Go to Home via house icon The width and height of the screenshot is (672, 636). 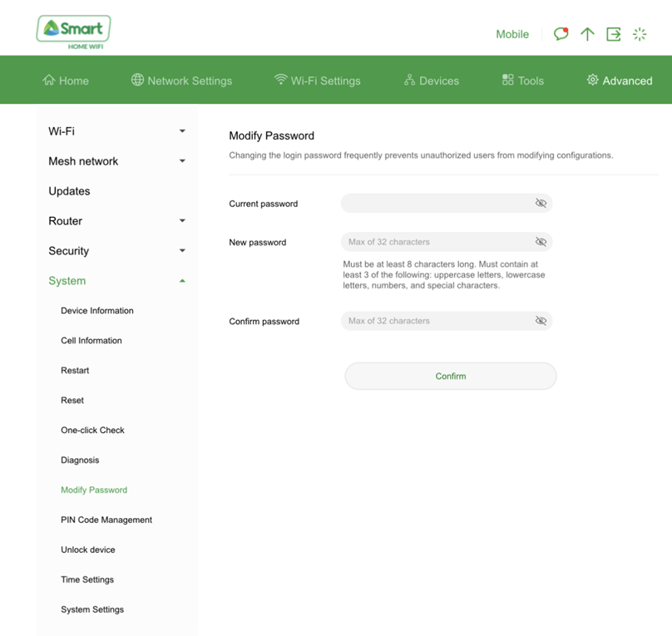[49, 81]
